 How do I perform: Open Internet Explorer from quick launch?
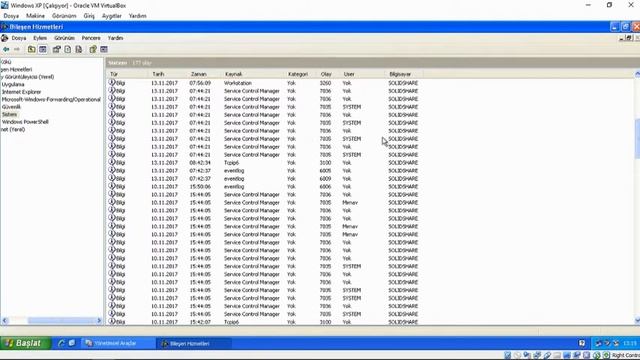coord(61,343)
